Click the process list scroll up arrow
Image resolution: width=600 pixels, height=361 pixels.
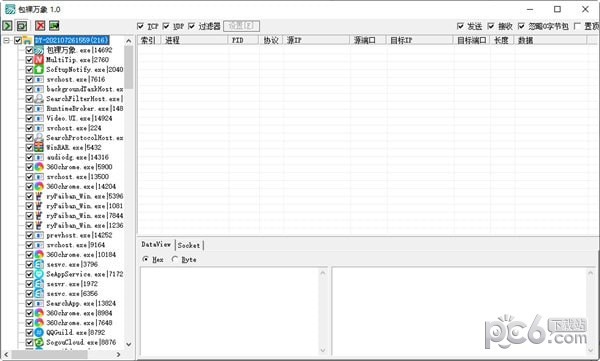click(x=129, y=41)
